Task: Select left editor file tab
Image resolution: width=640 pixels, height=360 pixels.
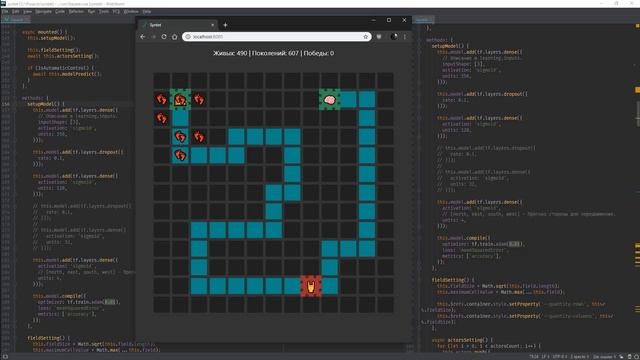Action: (16, 19)
